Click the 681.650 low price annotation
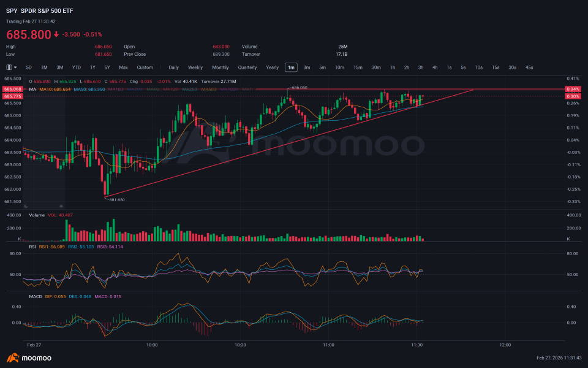 (x=116, y=200)
